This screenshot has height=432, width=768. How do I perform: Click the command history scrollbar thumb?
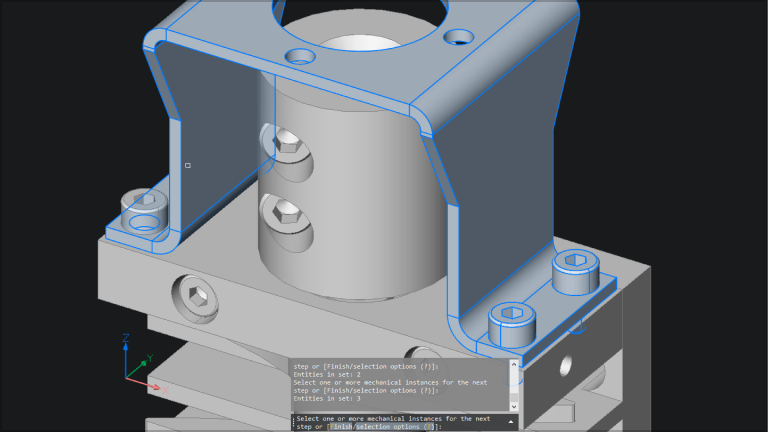click(x=514, y=397)
